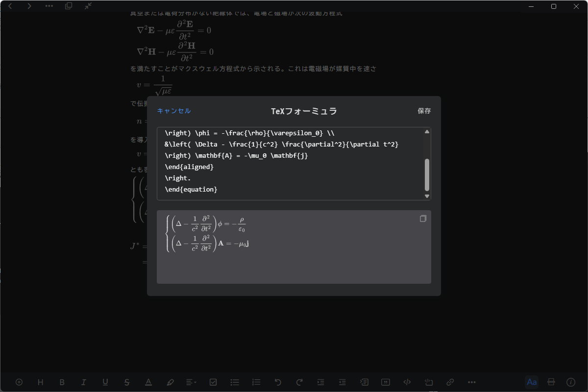588x392 pixels.
Task: Open the three-dot menu in top bar
Action: point(49,6)
